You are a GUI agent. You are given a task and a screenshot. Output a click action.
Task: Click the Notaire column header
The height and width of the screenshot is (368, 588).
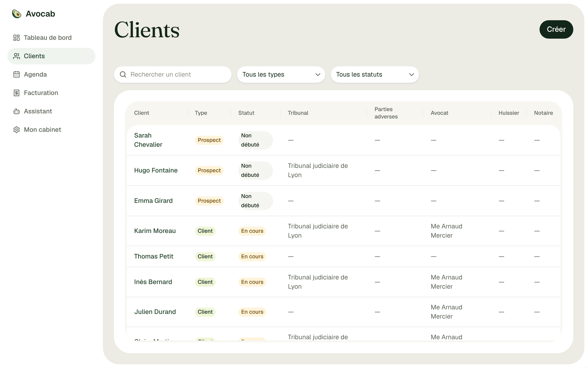543,113
